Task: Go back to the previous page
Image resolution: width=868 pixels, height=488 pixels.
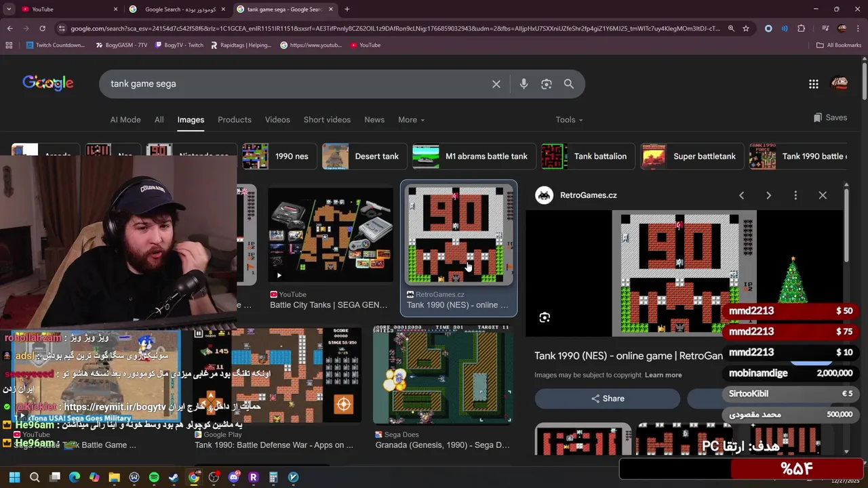Action: (9, 28)
